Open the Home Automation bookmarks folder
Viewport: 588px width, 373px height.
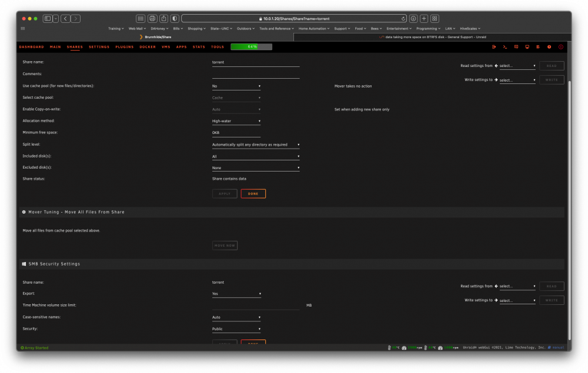(314, 28)
